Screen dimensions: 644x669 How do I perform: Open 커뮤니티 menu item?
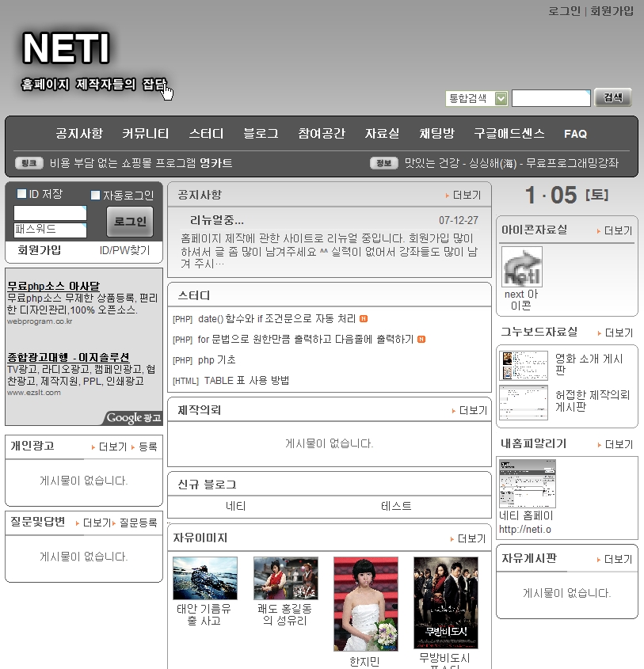(x=146, y=133)
